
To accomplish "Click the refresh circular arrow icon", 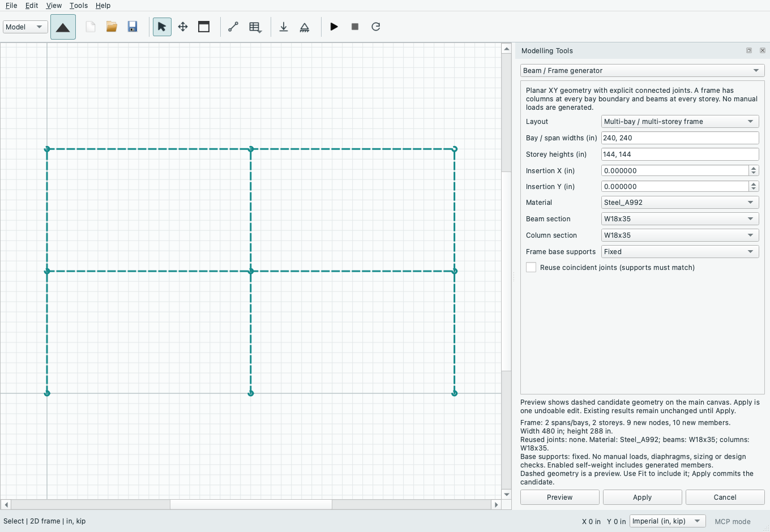I will coord(376,27).
